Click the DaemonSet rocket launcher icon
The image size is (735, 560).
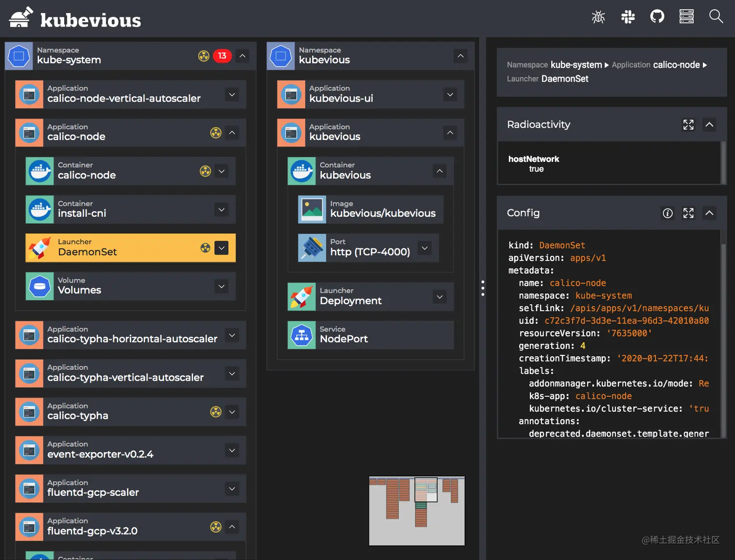[x=40, y=248]
